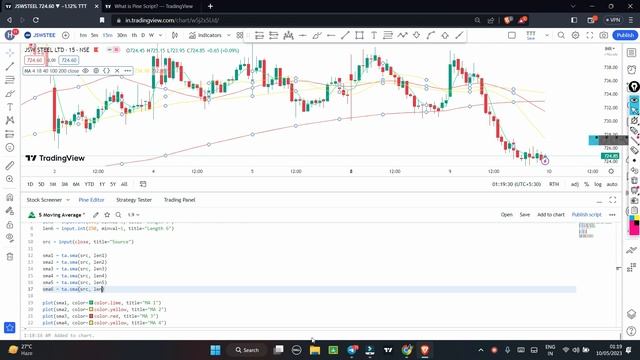
Task: Toggle fullscreen chart mode
Action: [590, 36]
